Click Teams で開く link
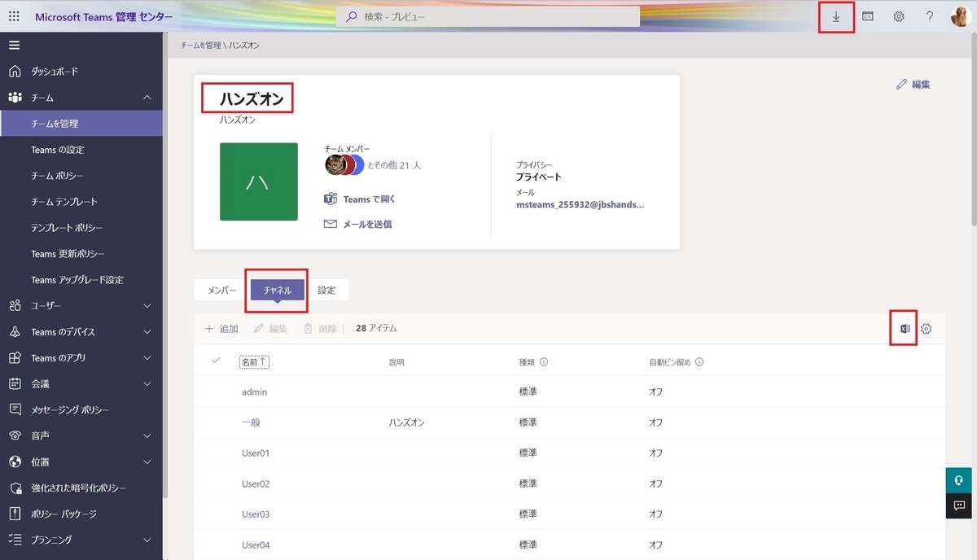This screenshot has height=560, width=977. (360, 199)
